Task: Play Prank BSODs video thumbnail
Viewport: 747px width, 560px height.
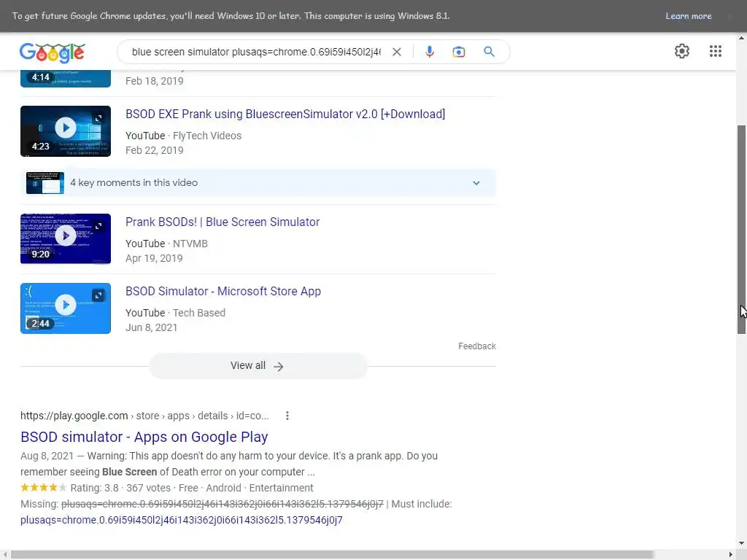Action: 65,239
